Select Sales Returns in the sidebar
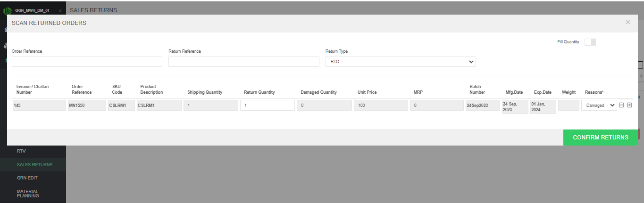 pyautogui.click(x=34, y=165)
